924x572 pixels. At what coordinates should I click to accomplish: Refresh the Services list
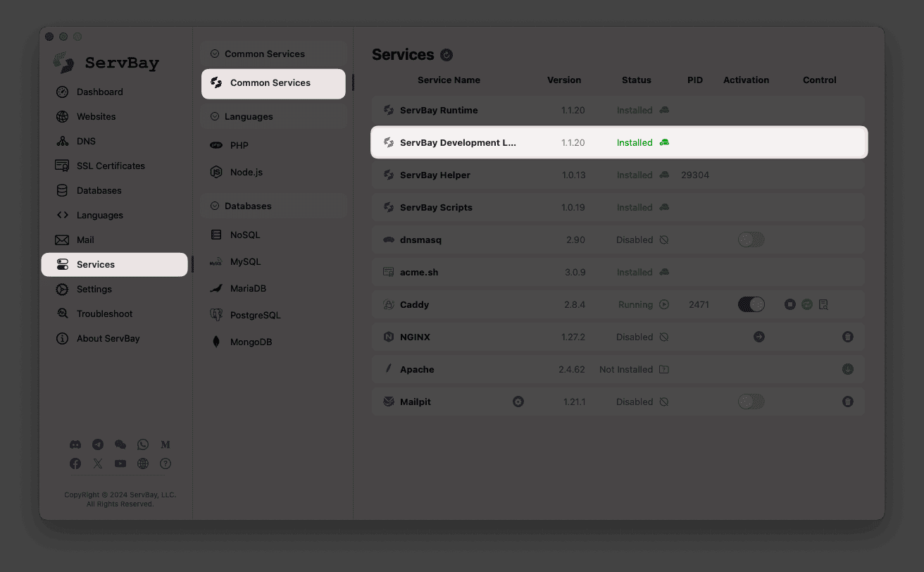[x=446, y=54]
